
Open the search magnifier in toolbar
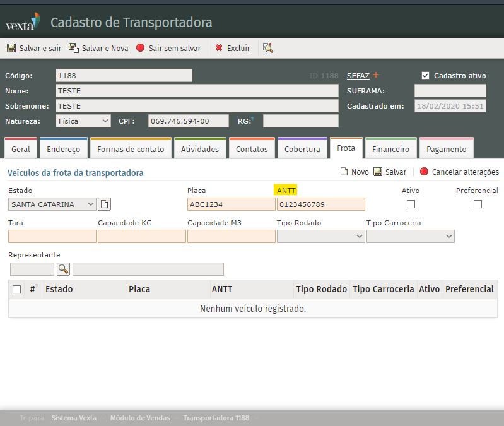[x=268, y=48]
